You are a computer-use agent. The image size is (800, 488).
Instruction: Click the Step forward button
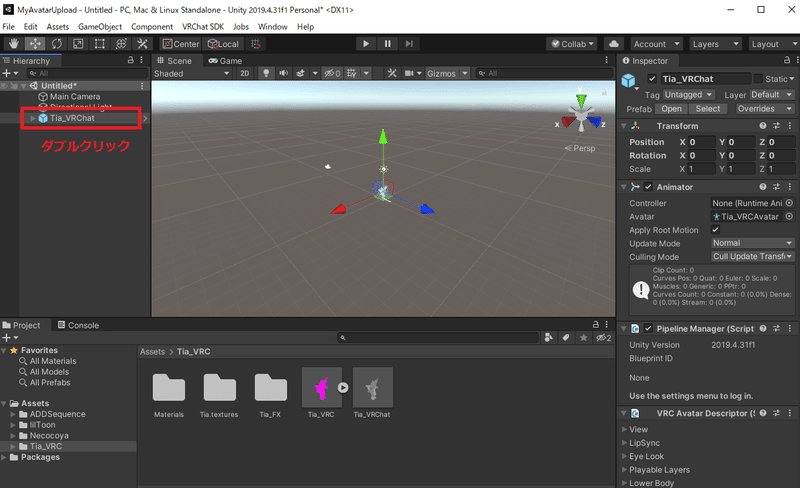[x=409, y=44]
